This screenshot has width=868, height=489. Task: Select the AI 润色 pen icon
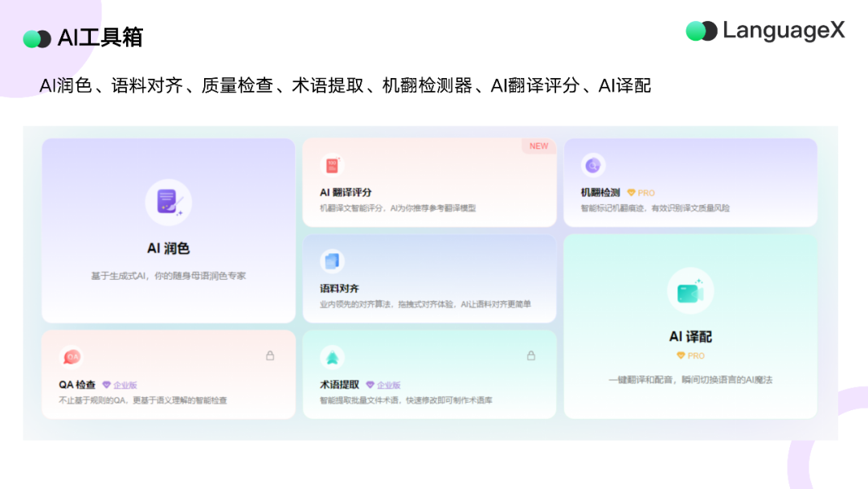tap(167, 201)
